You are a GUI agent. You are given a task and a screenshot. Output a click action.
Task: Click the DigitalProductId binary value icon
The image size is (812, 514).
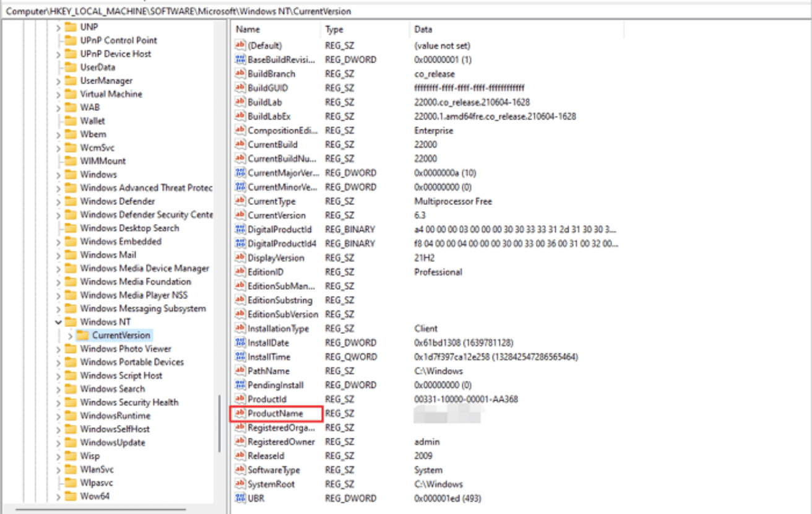(x=240, y=230)
